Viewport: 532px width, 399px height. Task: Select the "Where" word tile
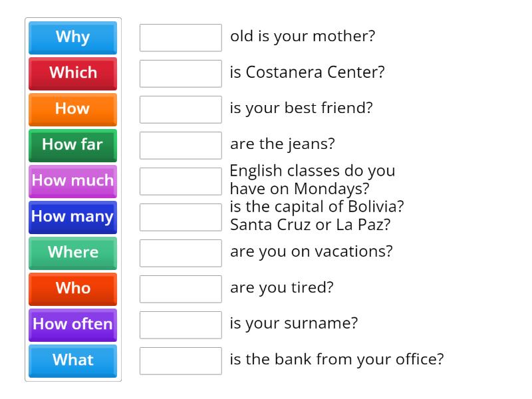click(72, 253)
